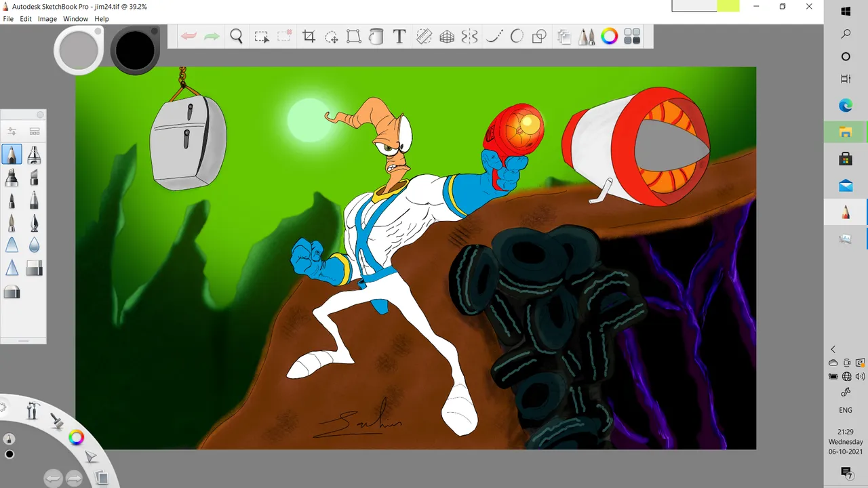Open the lagoon Colors wheel icon
This screenshot has width=868, height=488.
tap(77, 438)
